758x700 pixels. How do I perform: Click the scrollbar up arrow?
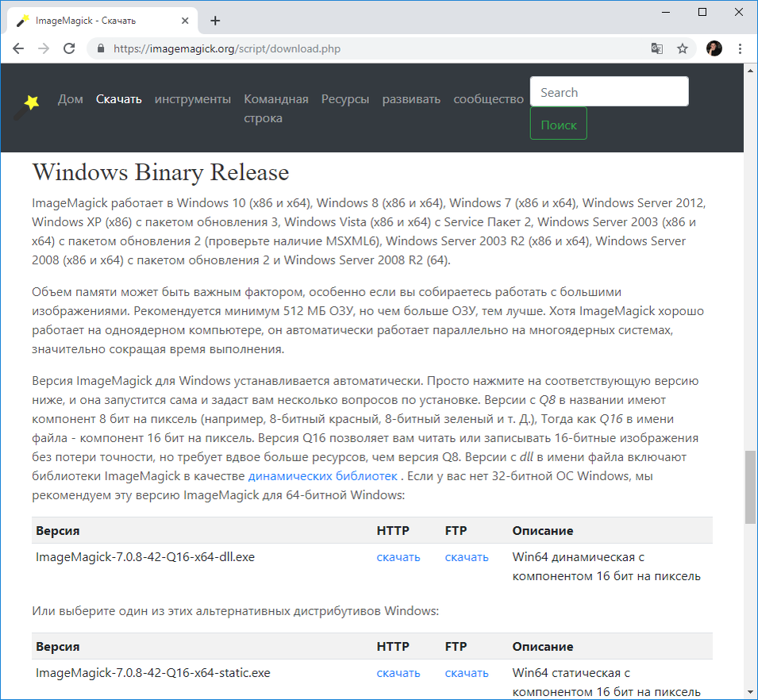(x=750, y=70)
